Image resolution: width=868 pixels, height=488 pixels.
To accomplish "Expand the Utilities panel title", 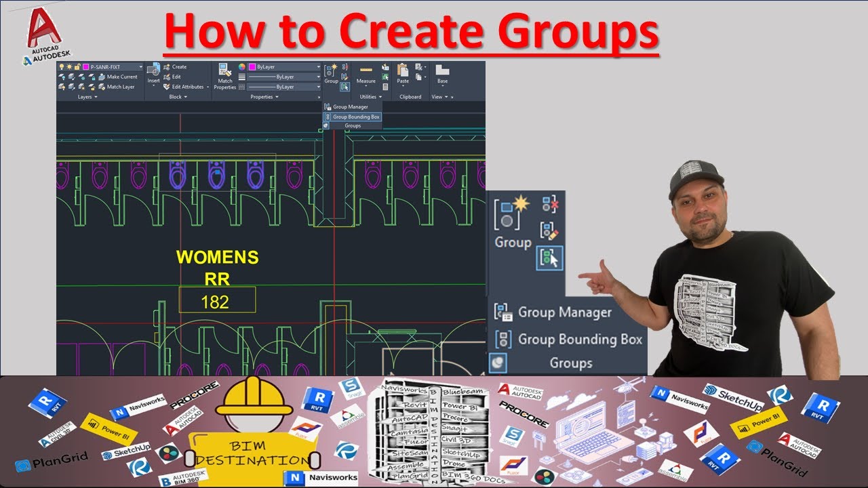I will tap(370, 97).
